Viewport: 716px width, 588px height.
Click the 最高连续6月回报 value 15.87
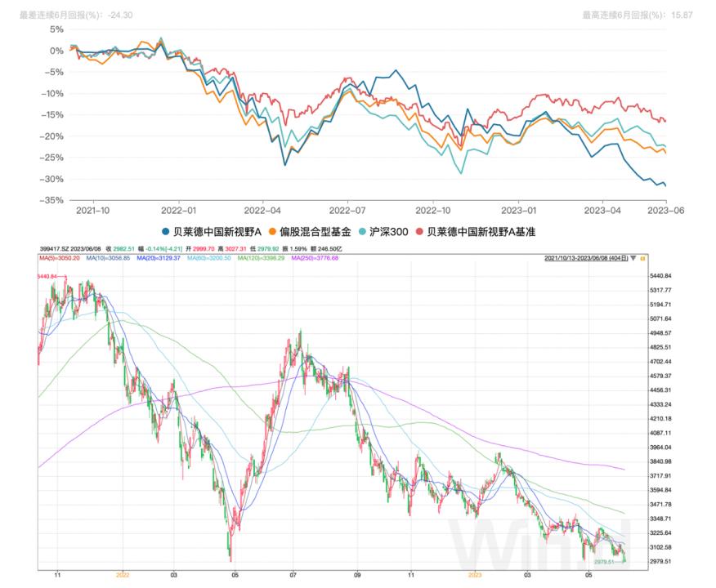tap(682, 15)
